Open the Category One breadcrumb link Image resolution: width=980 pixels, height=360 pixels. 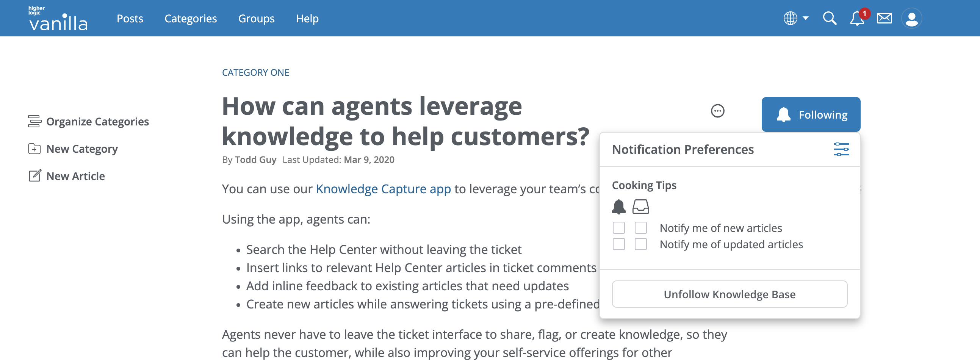pyautogui.click(x=255, y=72)
